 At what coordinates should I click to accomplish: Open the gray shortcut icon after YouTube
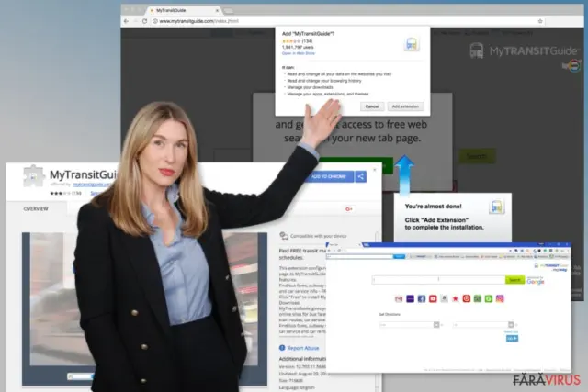pyautogui.click(x=444, y=298)
